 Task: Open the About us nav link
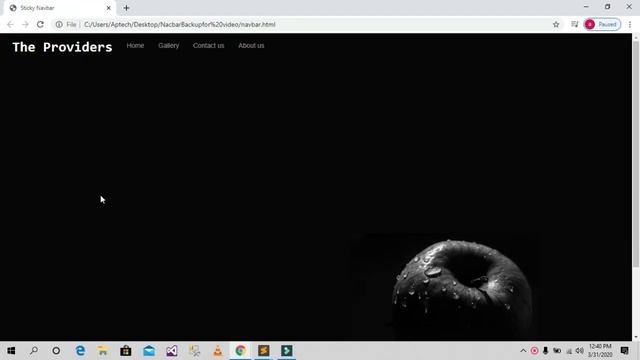pos(251,45)
